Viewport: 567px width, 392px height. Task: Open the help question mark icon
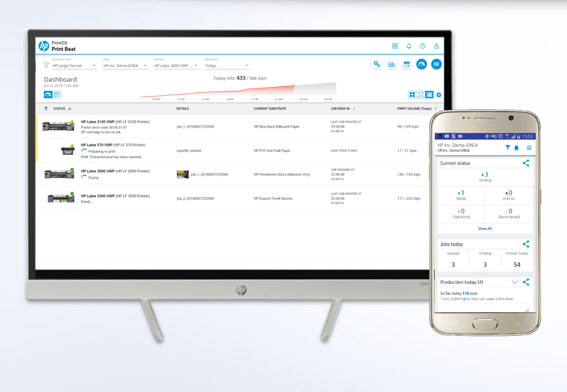point(422,46)
